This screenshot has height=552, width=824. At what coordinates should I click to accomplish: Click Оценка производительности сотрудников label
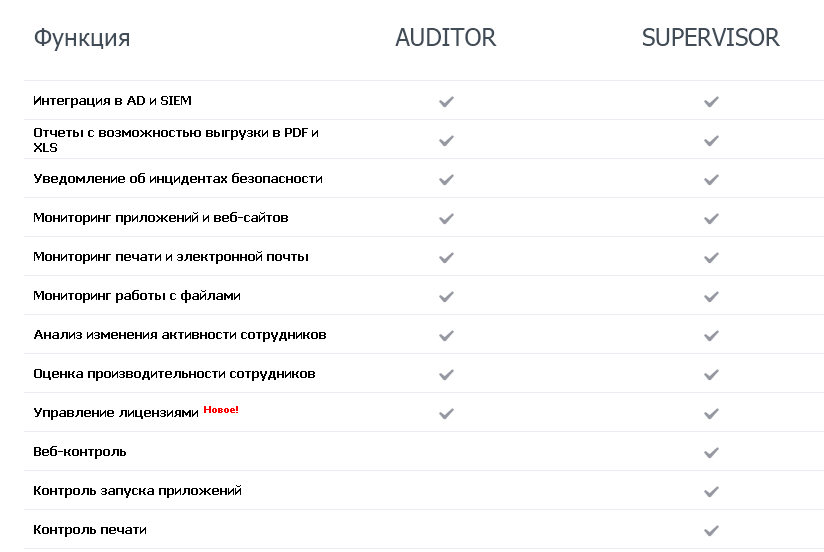(x=174, y=374)
